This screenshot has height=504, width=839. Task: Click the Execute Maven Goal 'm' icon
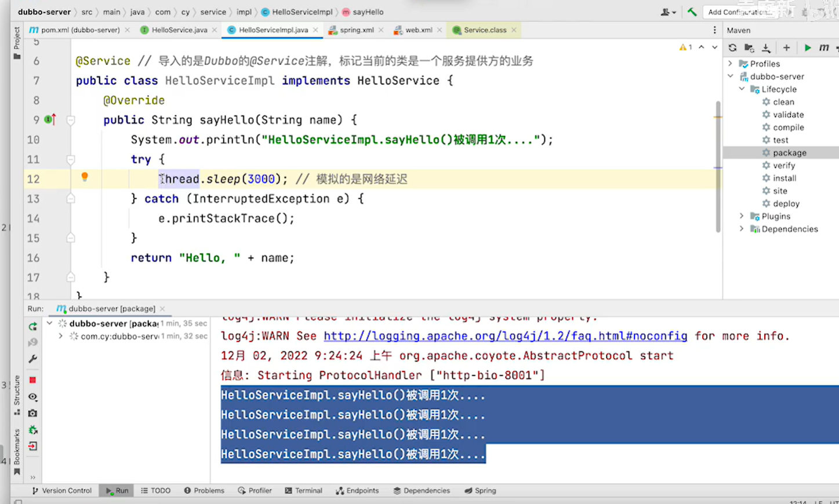(x=823, y=48)
